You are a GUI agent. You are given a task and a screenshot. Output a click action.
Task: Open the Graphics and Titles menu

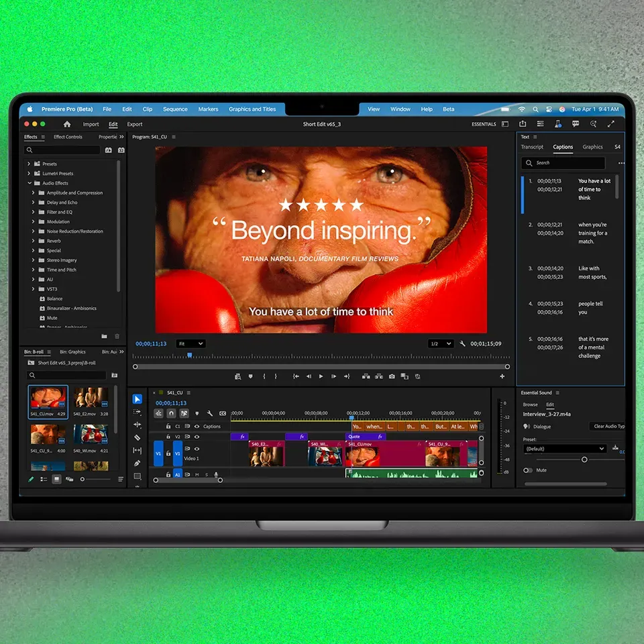252,109
